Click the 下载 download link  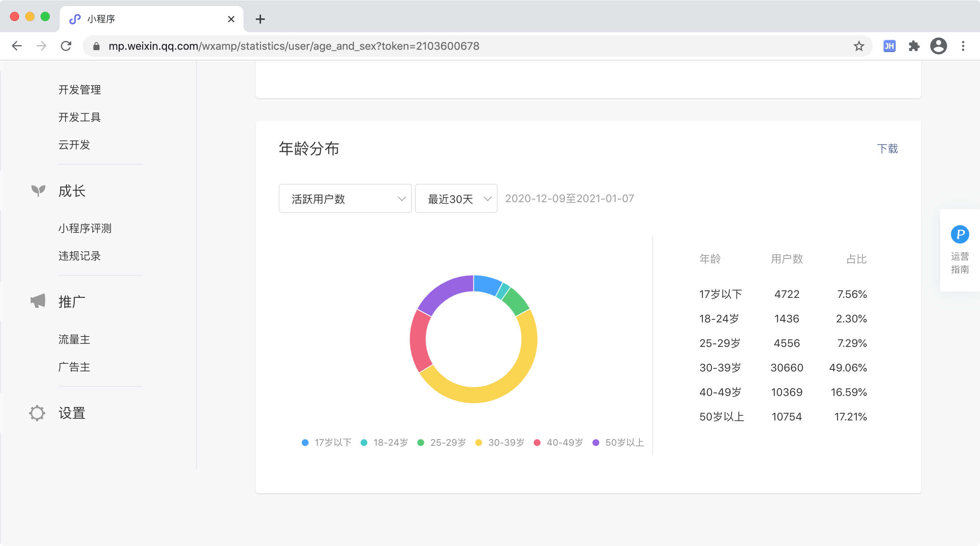pos(887,149)
